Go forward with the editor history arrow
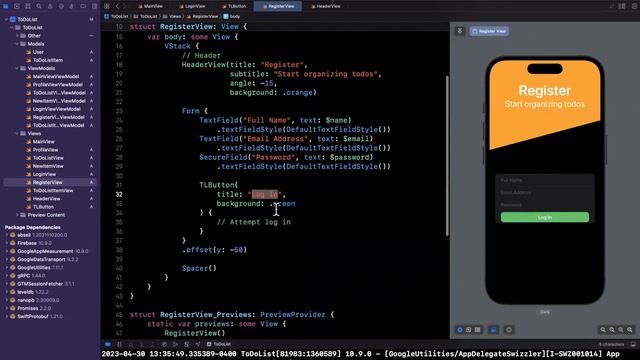Screen dimensions: 640x360 point(125,6)
